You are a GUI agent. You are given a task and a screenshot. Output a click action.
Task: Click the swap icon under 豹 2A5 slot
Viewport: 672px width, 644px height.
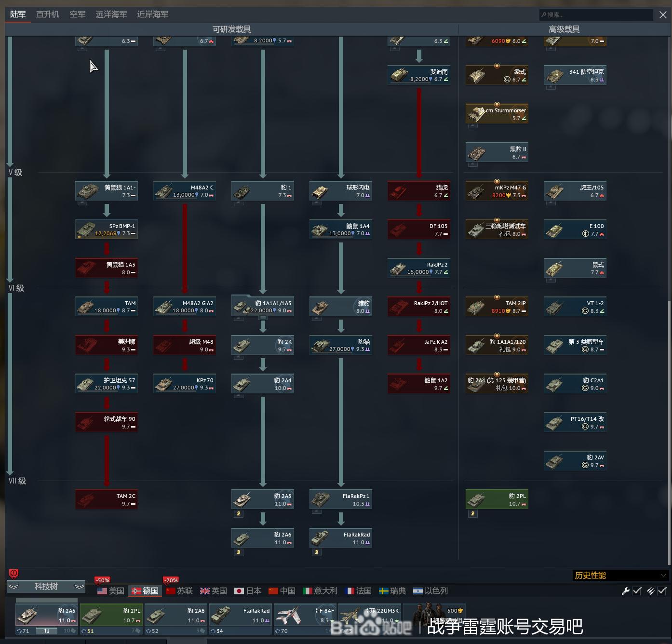pyautogui.click(x=47, y=631)
